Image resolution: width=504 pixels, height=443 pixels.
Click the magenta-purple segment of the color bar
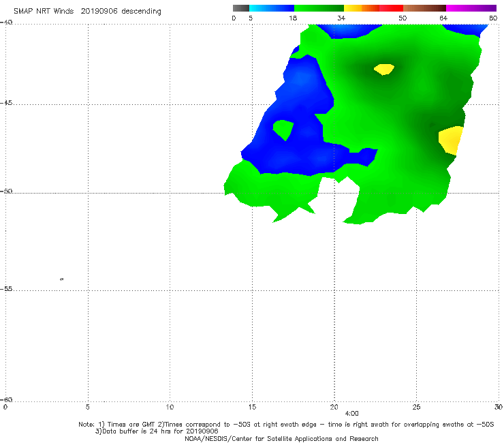tap(471, 8)
